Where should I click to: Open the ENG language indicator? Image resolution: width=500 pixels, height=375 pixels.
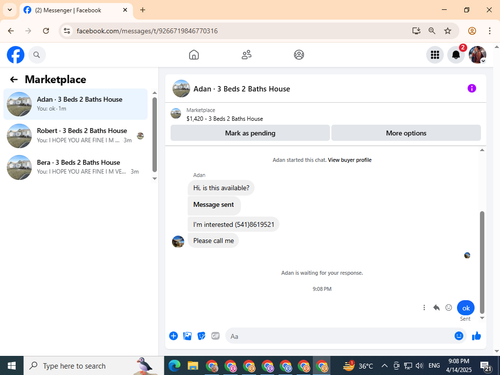(434, 366)
